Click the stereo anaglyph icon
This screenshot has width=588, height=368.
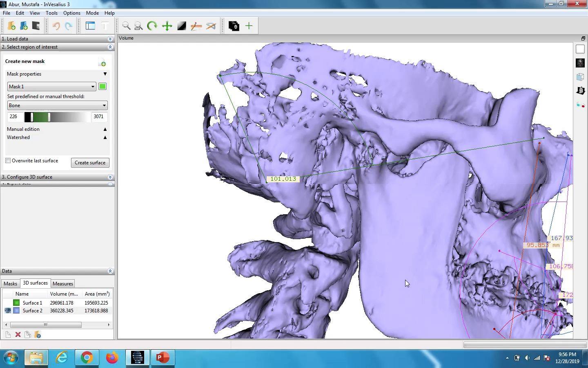coord(580,105)
